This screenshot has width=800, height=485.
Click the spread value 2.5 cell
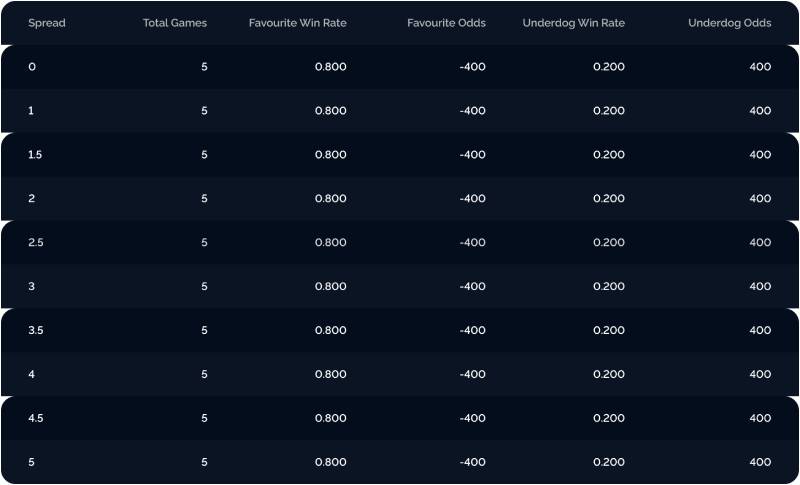36,243
